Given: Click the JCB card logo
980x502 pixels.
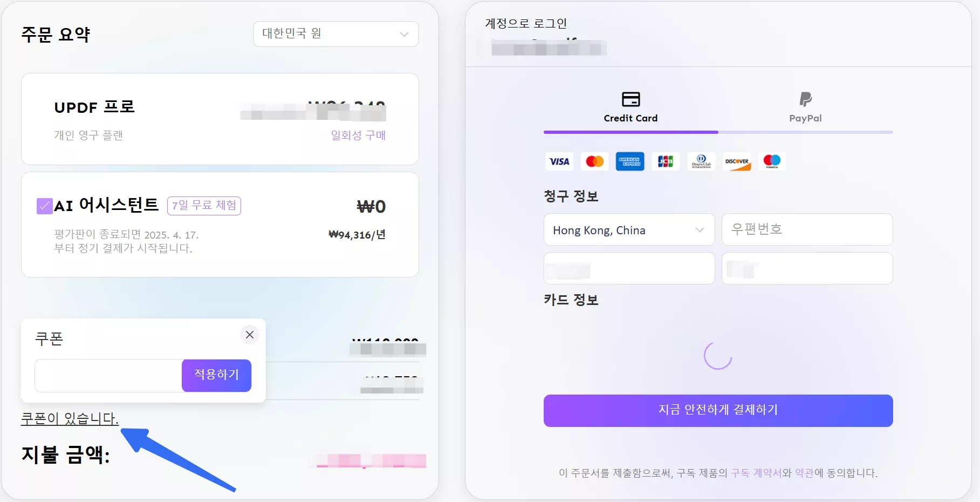Looking at the screenshot, I should click(666, 161).
